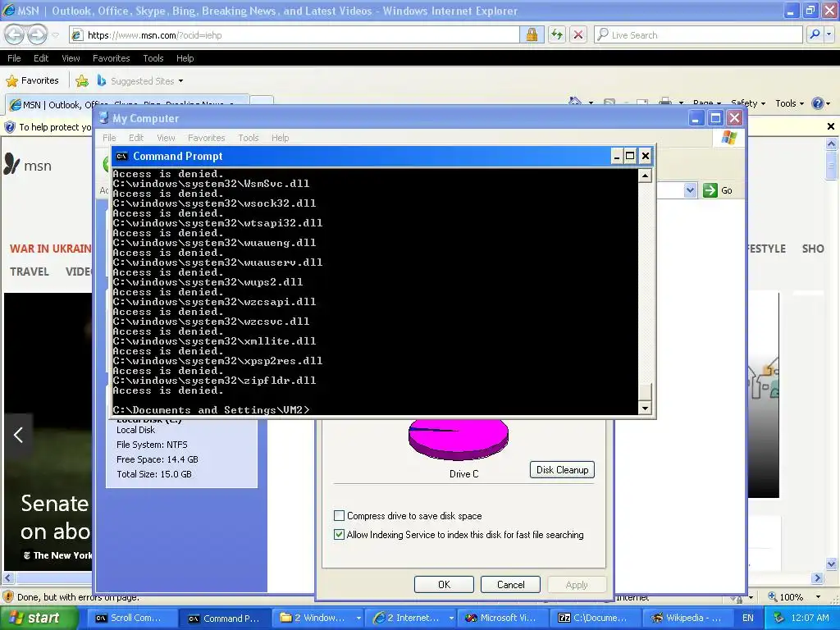
Task: Click the carousel previous arrow on MSN
Action: (18, 435)
